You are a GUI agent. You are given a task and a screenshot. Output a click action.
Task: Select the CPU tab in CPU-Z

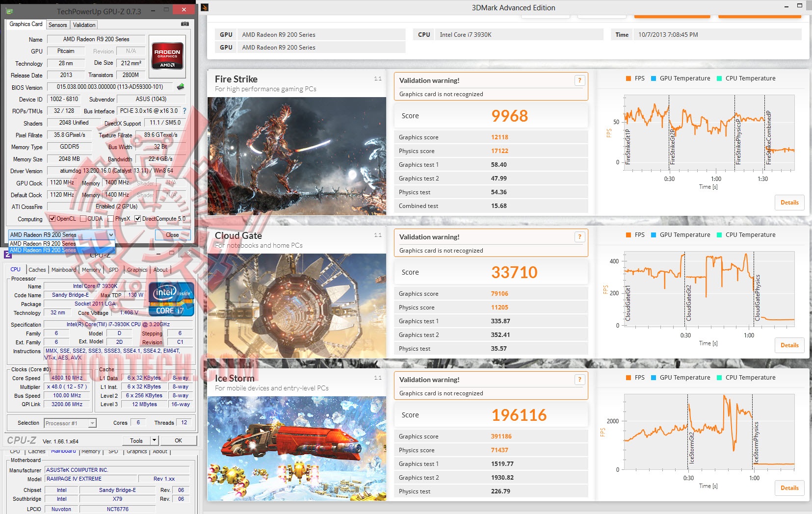tap(16, 269)
